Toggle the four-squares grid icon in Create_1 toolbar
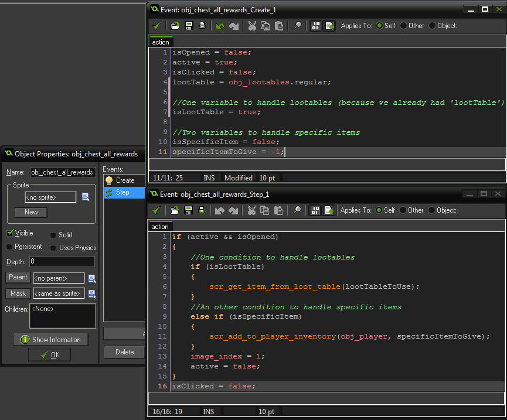This screenshot has height=420, width=507. point(315,26)
